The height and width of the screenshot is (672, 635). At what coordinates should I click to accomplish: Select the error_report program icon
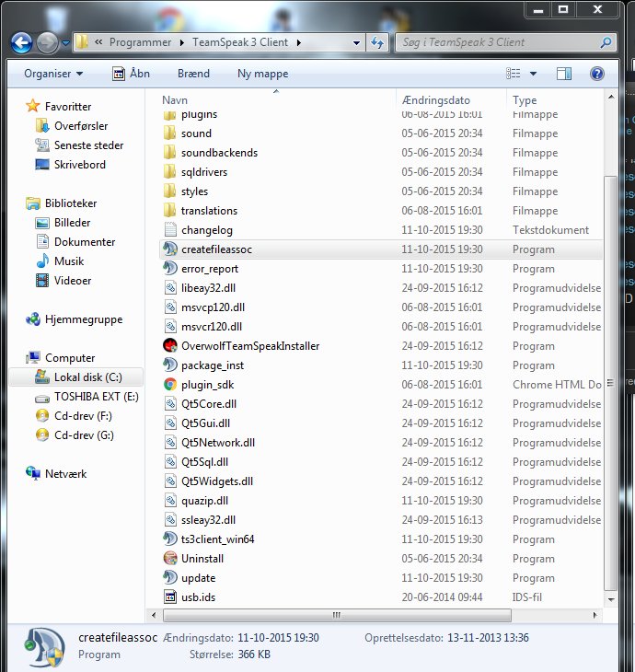[170, 269]
